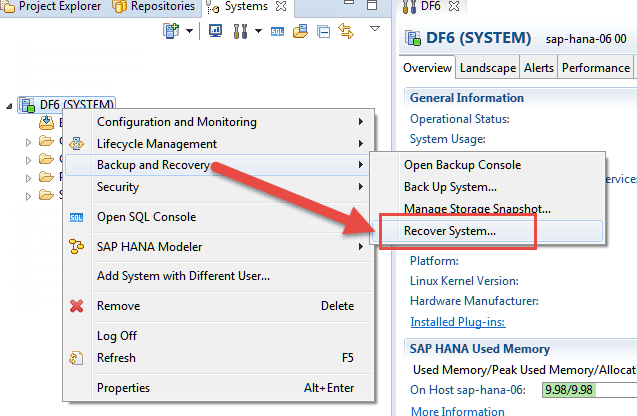
Task: Open the Alerts tab
Action: 539,68
